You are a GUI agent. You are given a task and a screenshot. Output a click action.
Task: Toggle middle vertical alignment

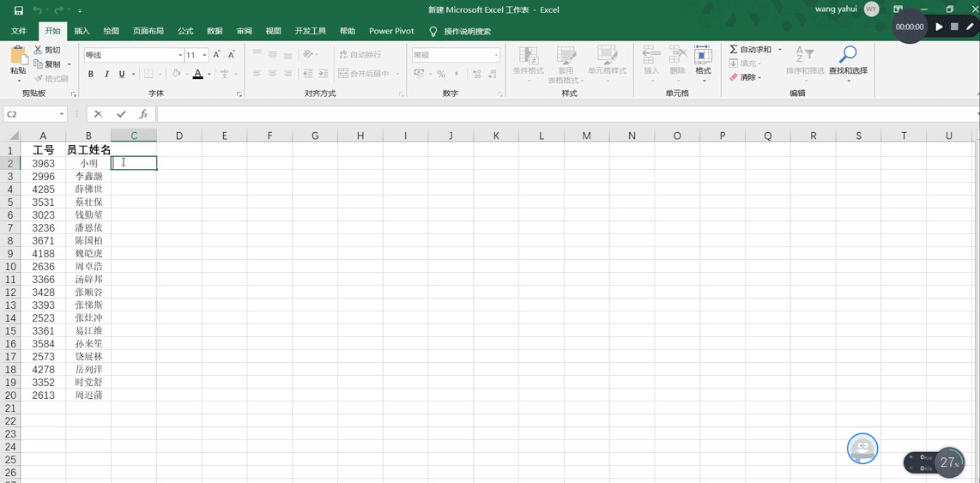272,54
